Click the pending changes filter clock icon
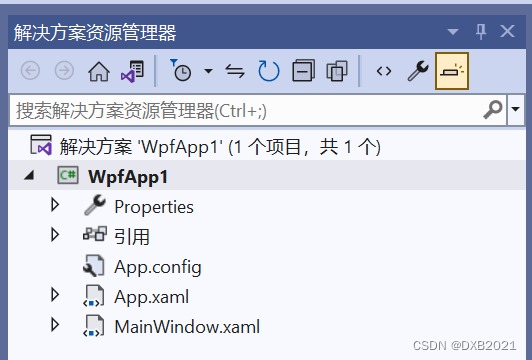This screenshot has height=360, width=532. [x=180, y=70]
